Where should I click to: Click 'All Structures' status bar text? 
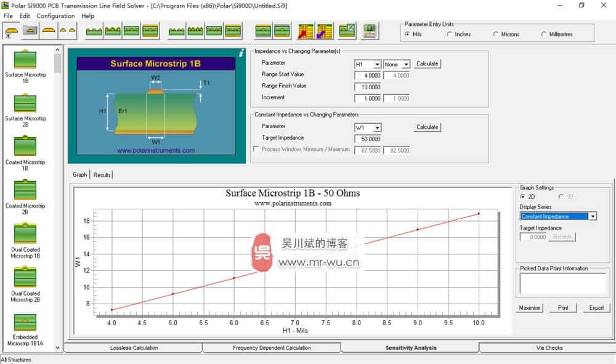pyautogui.click(x=16, y=360)
